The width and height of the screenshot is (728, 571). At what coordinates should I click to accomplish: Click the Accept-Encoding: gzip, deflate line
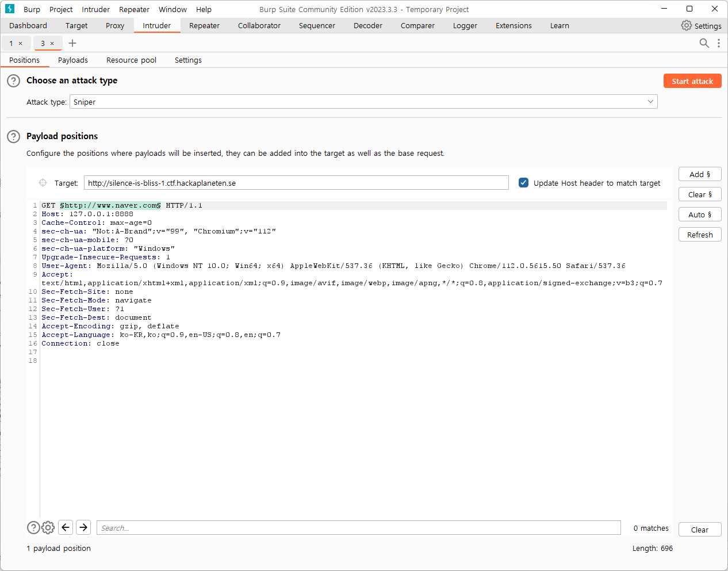(110, 326)
